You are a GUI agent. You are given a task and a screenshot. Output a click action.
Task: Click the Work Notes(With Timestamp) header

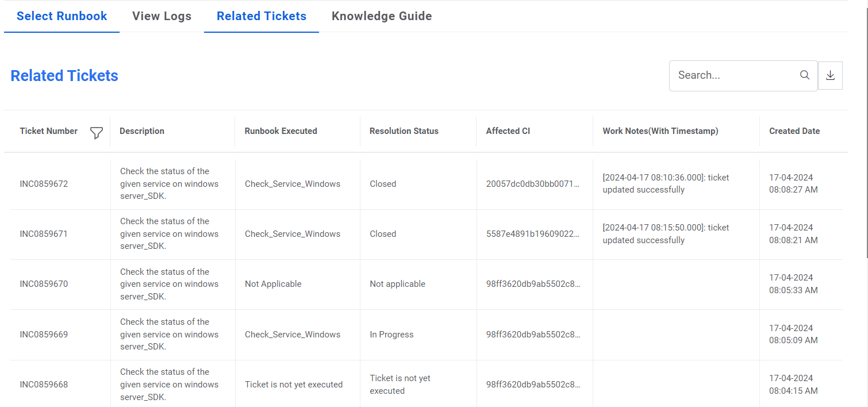coord(660,131)
